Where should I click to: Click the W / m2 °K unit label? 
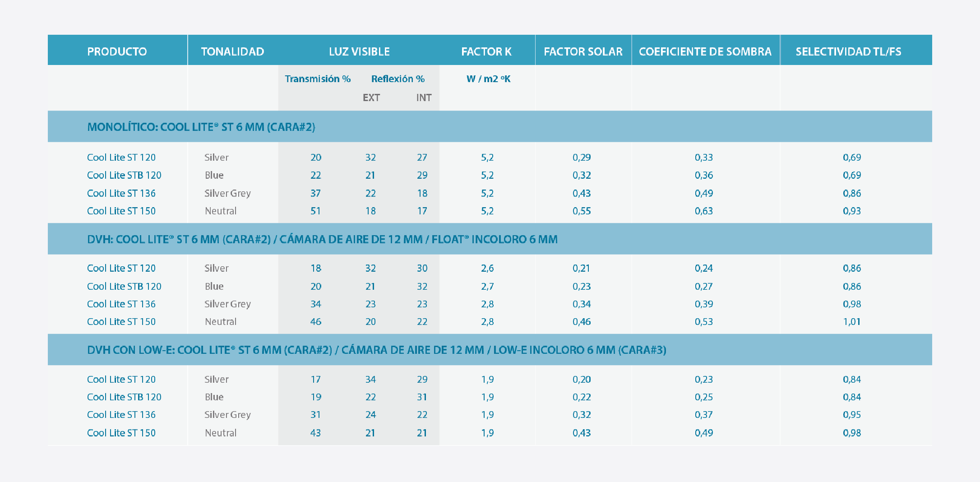coord(488,79)
